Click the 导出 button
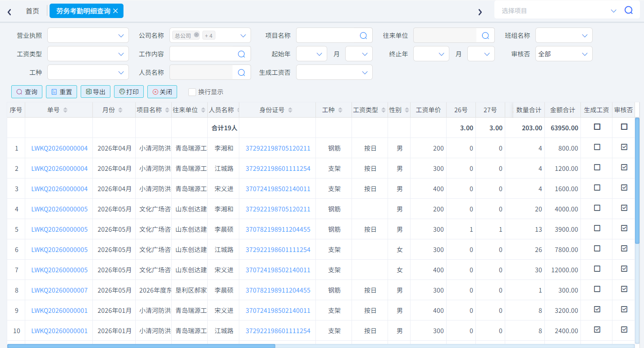 (96, 92)
